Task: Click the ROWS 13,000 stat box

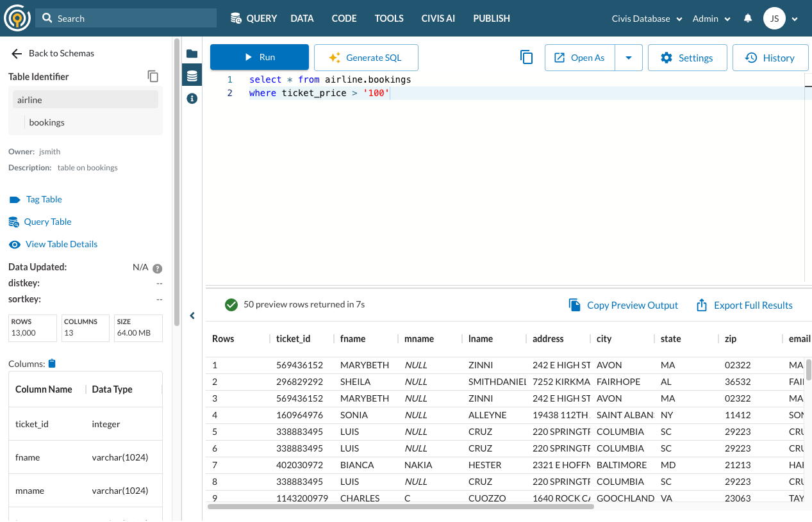Action: click(33, 328)
